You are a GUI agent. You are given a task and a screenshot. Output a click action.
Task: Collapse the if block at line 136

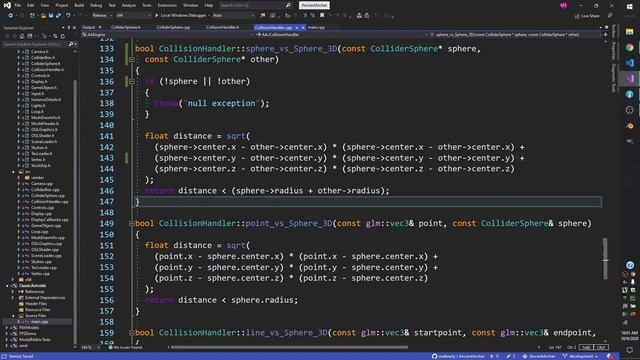[131, 82]
